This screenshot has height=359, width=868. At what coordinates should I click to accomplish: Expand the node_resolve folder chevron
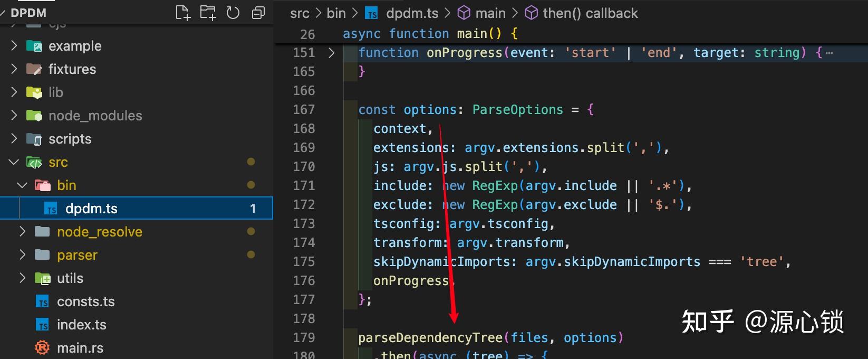coord(22,232)
